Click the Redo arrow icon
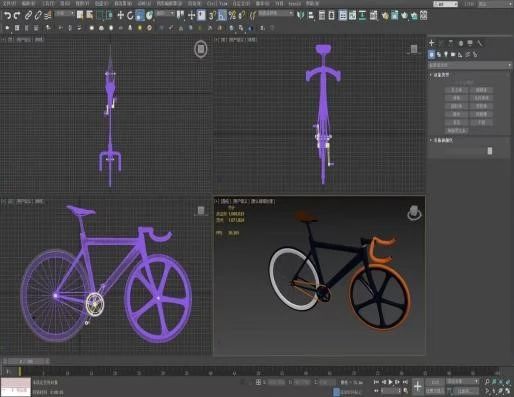The width and height of the screenshot is (514, 397). (17, 15)
